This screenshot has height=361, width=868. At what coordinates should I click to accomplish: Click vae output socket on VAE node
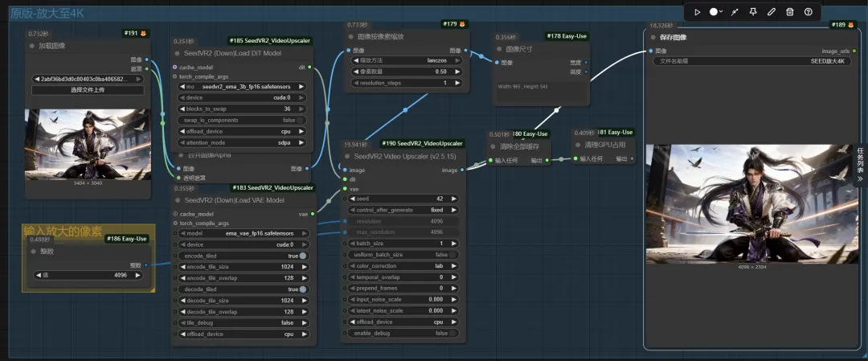tap(312, 214)
